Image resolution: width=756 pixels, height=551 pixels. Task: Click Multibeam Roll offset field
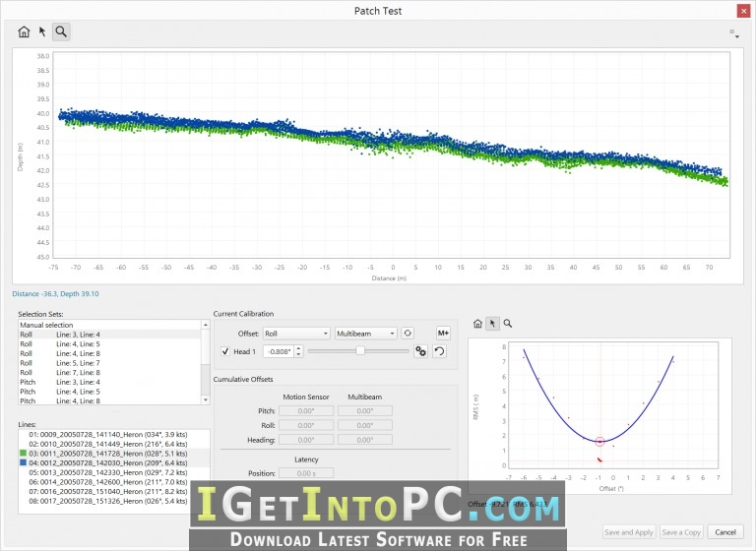pos(365,425)
